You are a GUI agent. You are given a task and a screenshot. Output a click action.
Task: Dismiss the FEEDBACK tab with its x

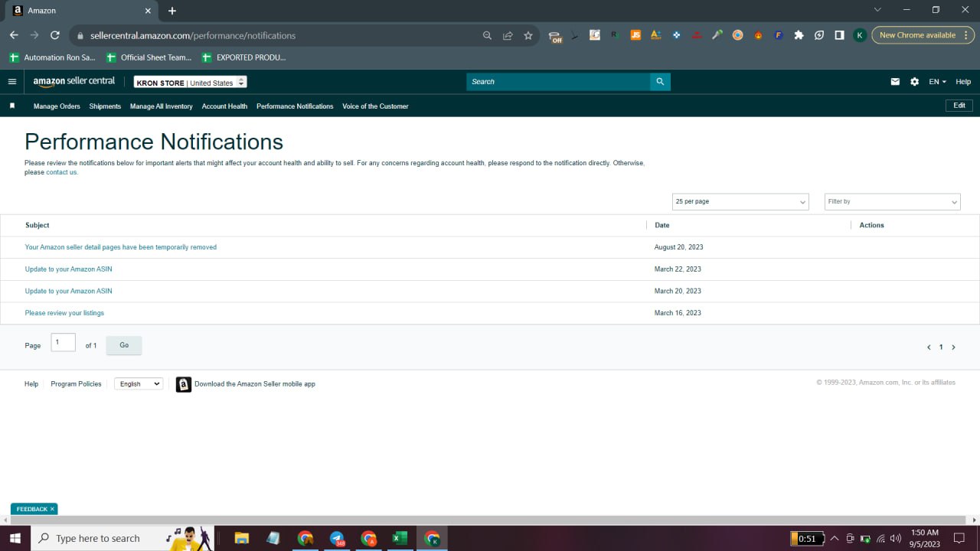point(52,509)
